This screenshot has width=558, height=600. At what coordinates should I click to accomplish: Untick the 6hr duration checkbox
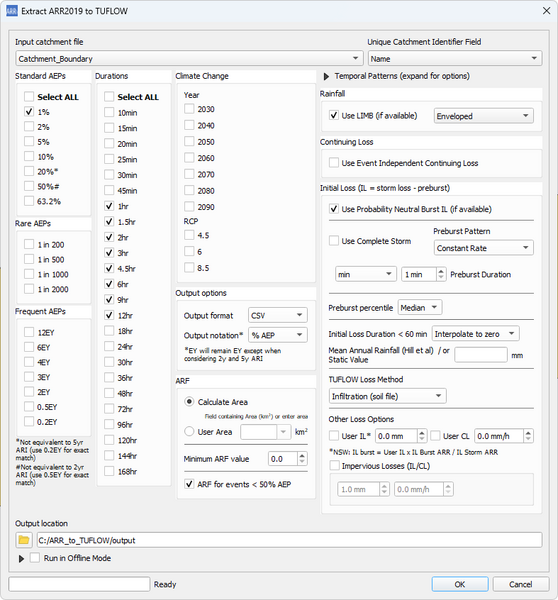point(109,284)
